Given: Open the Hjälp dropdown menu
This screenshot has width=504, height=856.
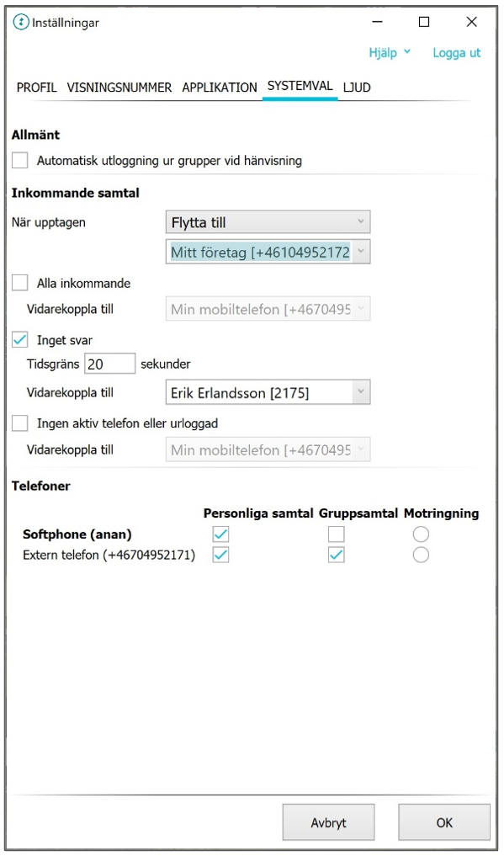Looking at the screenshot, I should [390, 52].
